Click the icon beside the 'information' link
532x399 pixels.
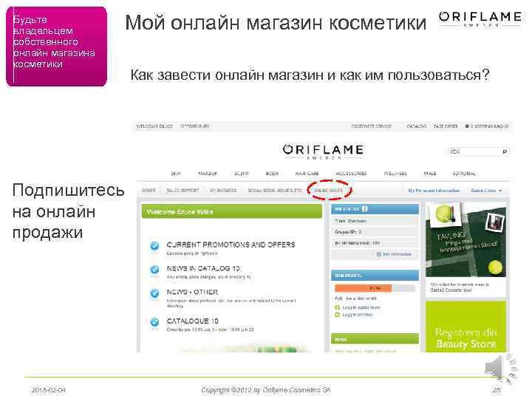[x=378, y=254]
